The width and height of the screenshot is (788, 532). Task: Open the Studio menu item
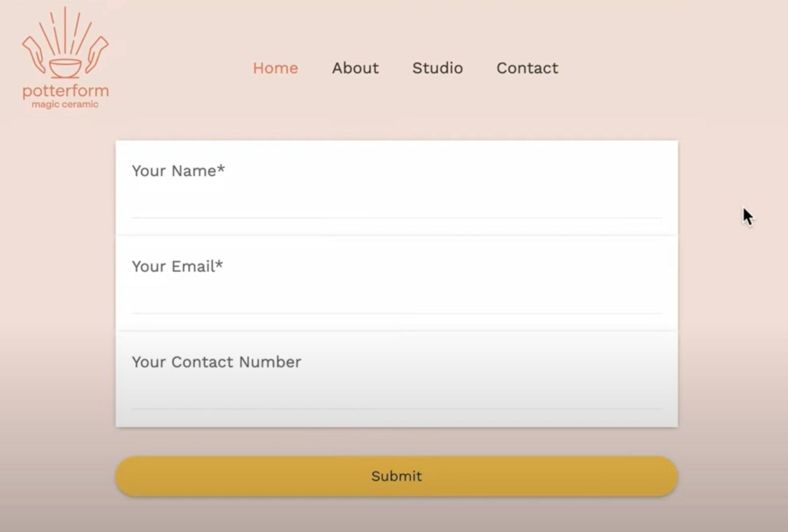(x=437, y=68)
